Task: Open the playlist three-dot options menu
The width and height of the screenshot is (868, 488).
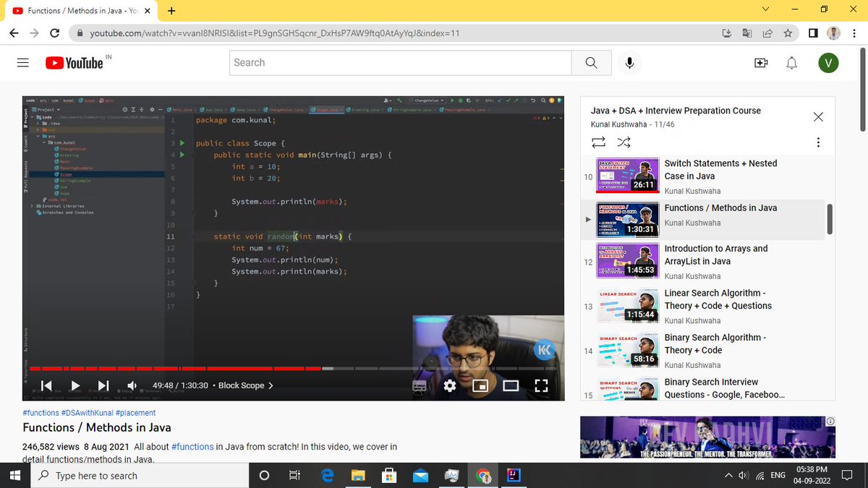Action: (x=818, y=142)
